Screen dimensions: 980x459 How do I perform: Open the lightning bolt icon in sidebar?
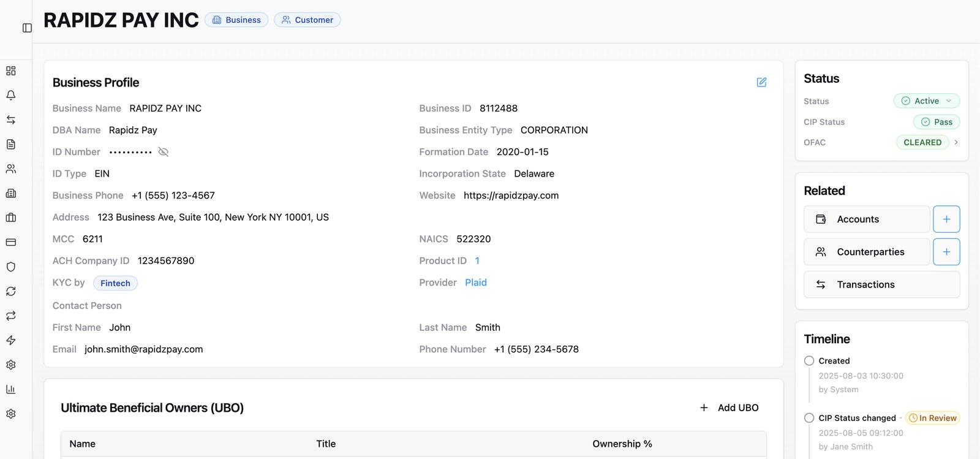(x=11, y=341)
